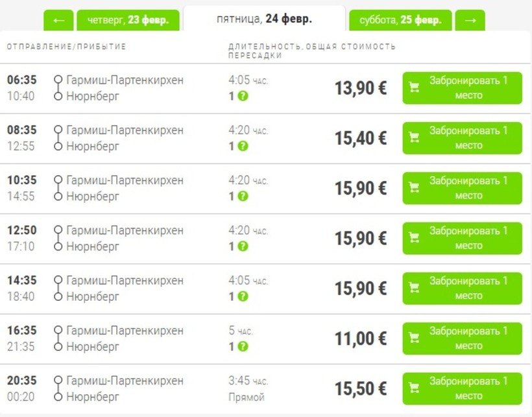Switch to суббота, 25 февр. tab
The height and width of the screenshot is (417, 532).
pos(400,20)
